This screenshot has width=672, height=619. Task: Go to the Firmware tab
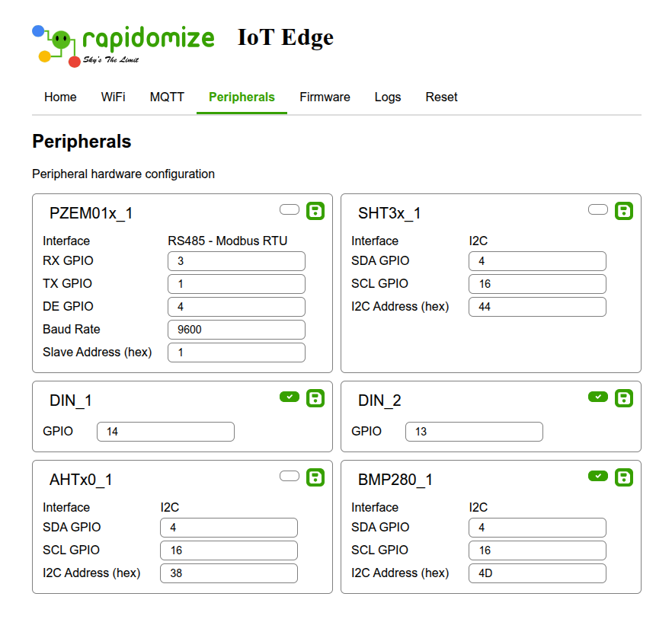tap(325, 97)
